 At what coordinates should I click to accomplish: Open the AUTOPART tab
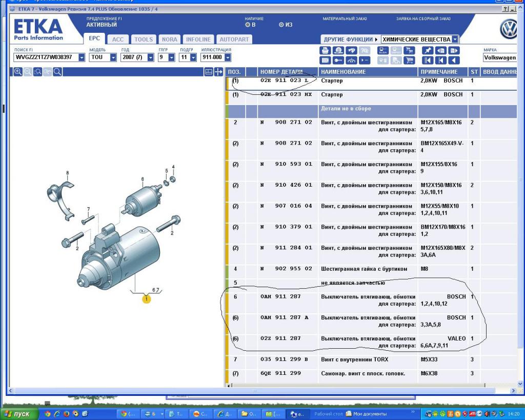(x=234, y=39)
